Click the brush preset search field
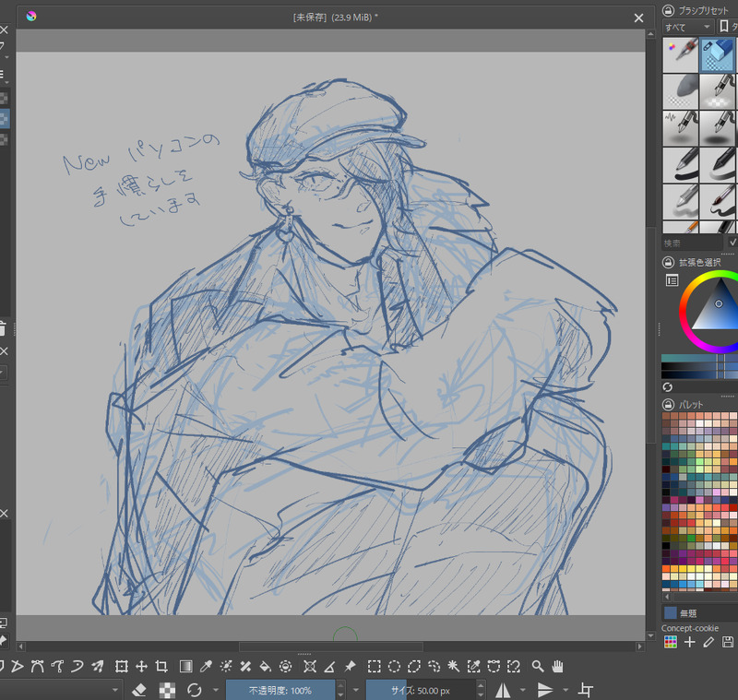 pyautogui.click(x=692, y=243)
